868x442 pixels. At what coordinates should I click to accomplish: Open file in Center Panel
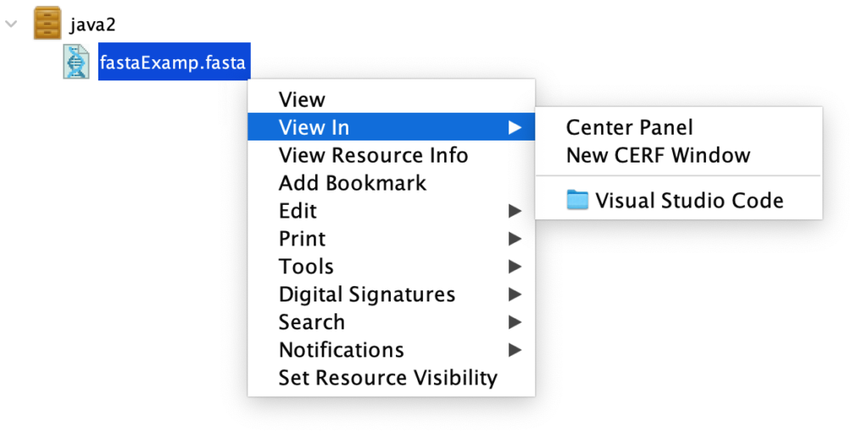coord(629,128)
